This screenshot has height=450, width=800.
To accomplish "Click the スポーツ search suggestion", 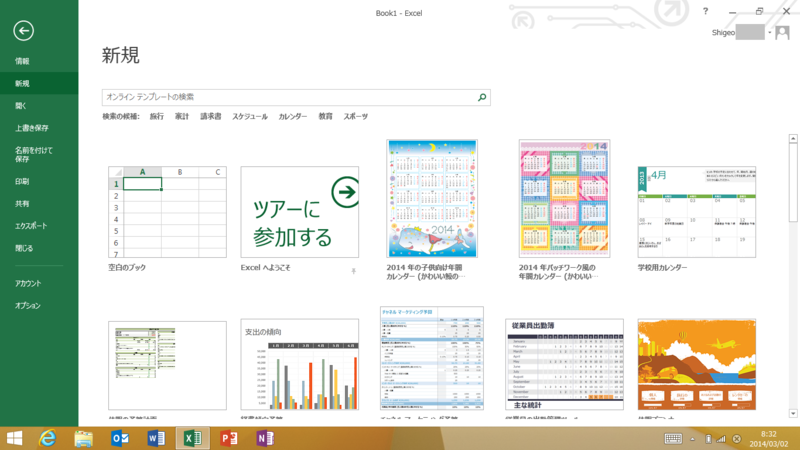I will [x=356, y=116].
